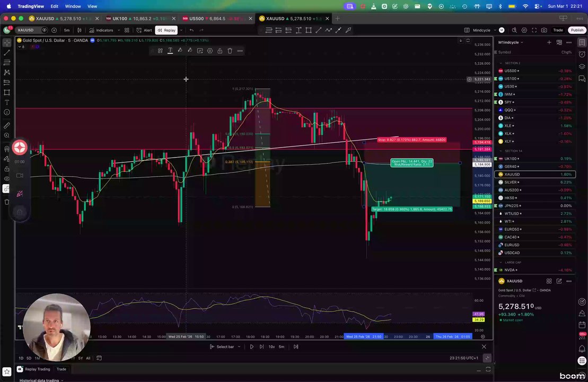This screenshot has width=588, height=382.
Task: Open the emoji/icons drawing tool
Action: (7, 112)
